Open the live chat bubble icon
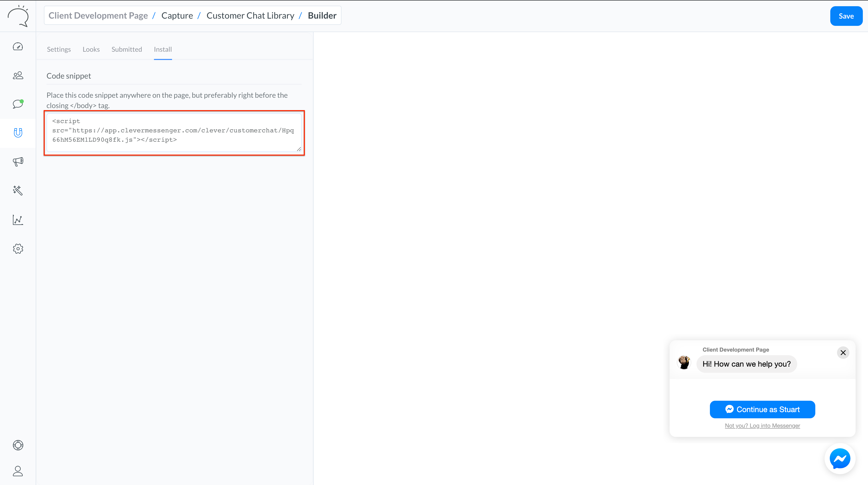868x485 pixels. 18,104
